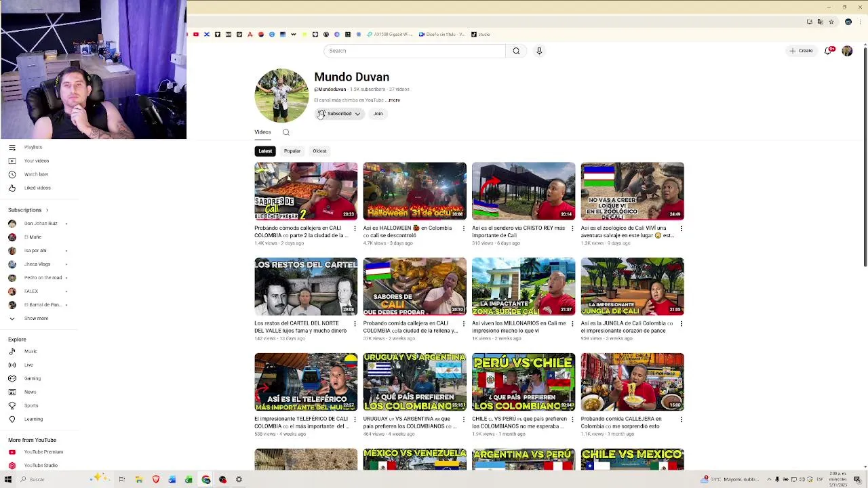Open Halloween 31 de octubre video thumbnail
Image resolution: width=868 pixels, height=488 pixels.
click(x=414, y=191)
